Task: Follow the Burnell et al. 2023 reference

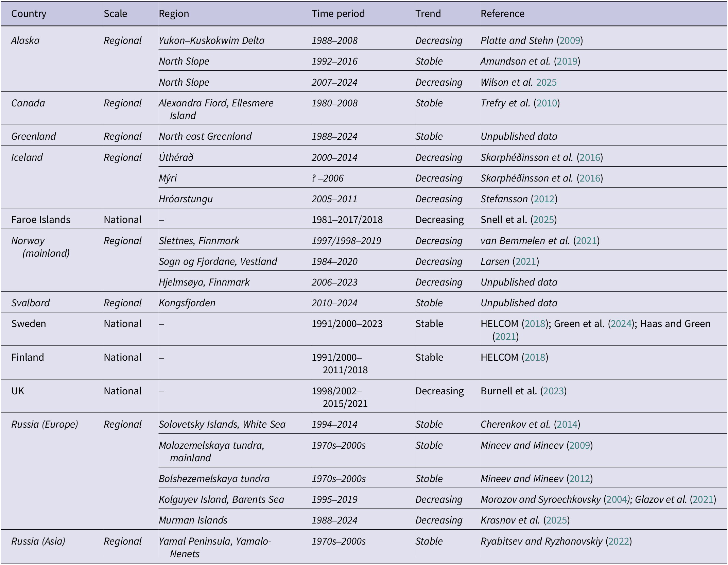Action: pos(553,391)
